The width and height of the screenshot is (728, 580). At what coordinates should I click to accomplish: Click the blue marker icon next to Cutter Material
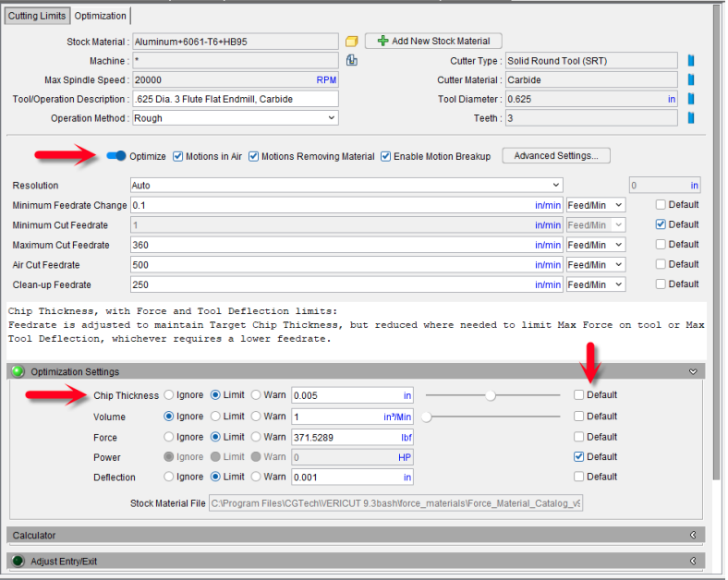(x=691, y=79)
